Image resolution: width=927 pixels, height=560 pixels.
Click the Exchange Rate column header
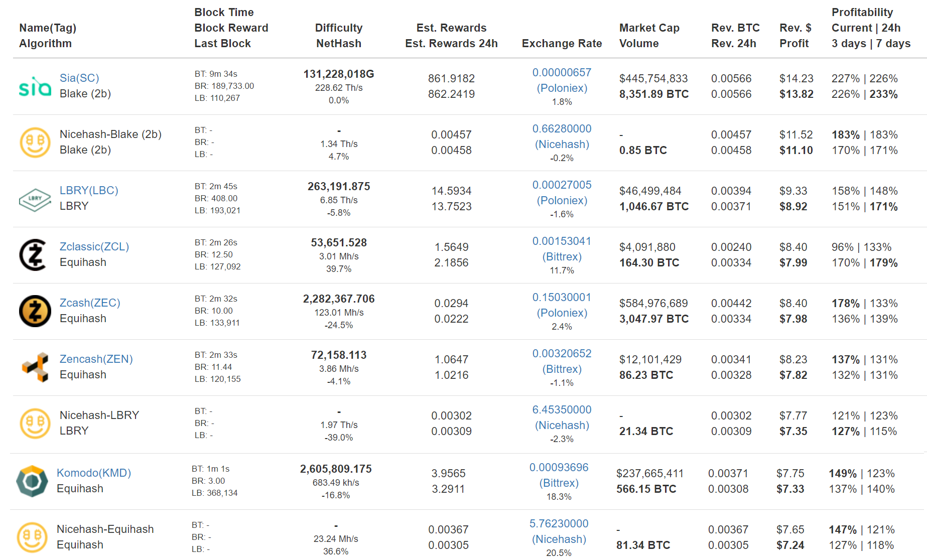point(562,44)
